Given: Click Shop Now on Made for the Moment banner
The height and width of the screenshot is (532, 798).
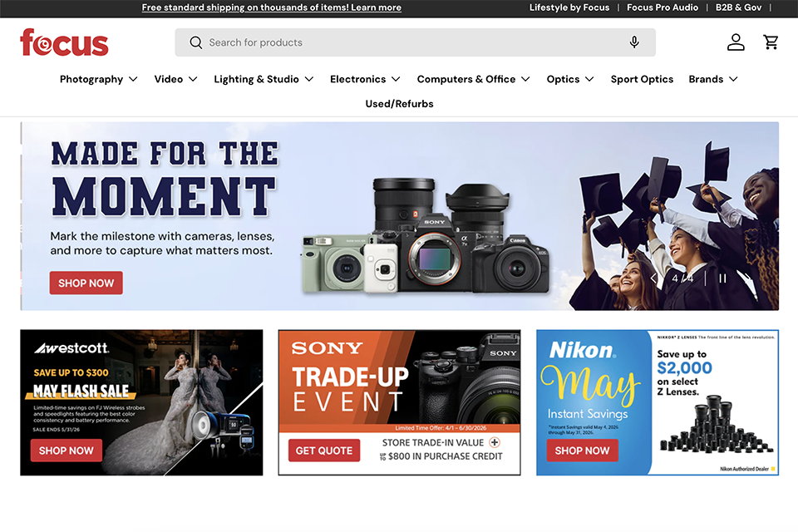Looking at the screenshot, I should coord(86,283).
